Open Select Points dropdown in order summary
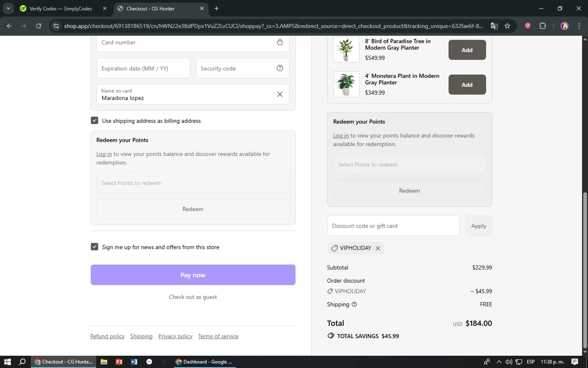 [x=409, y=164]
